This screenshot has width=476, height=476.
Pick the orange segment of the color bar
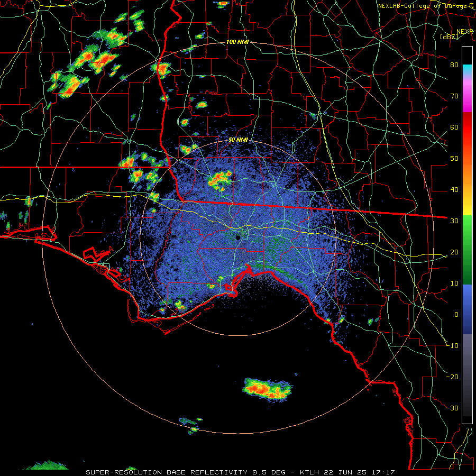[x=467, y=175]
